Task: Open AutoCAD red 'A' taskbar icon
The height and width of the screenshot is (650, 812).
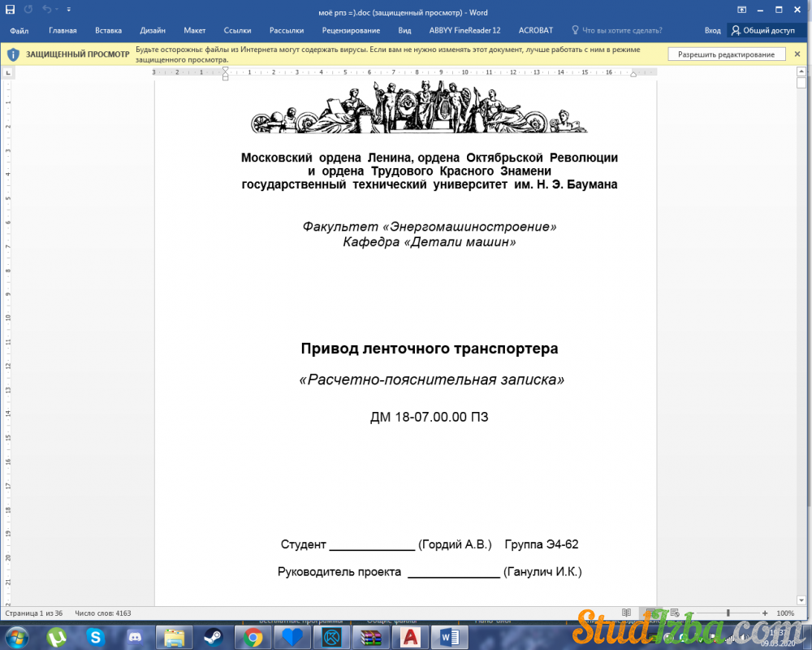Action: [410, 637]
